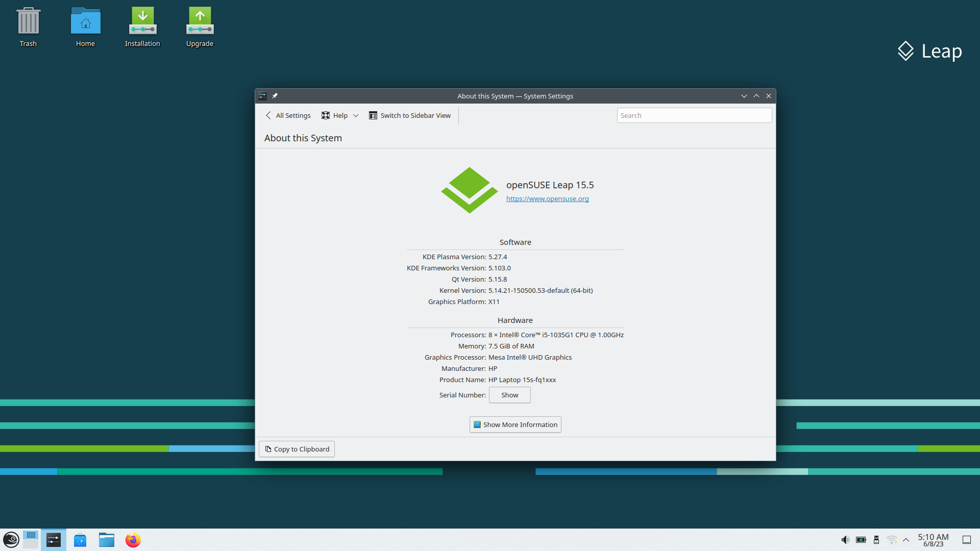The image size is (980, 551).
Task: Open the window menu icon in titlebar
Action: [x=262, y=96]
